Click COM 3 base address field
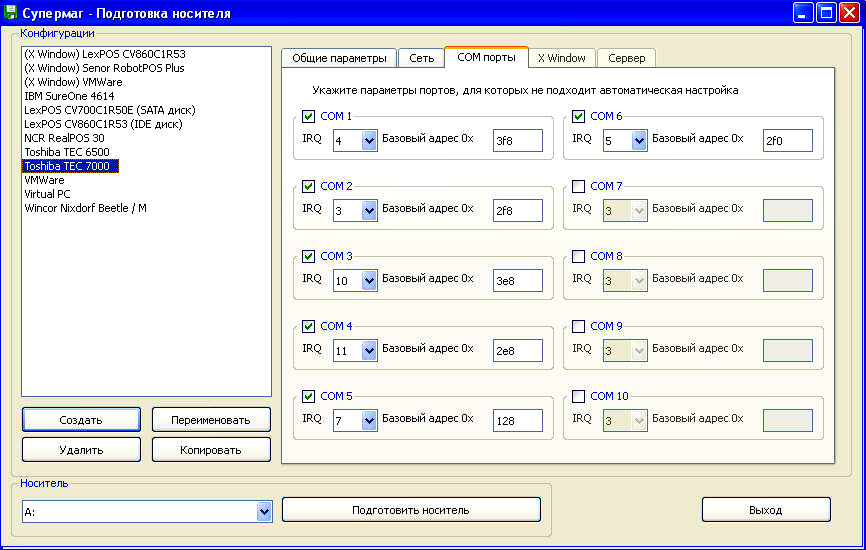The width and height of the screenshot is (866, 550). (x=517, y=281)
